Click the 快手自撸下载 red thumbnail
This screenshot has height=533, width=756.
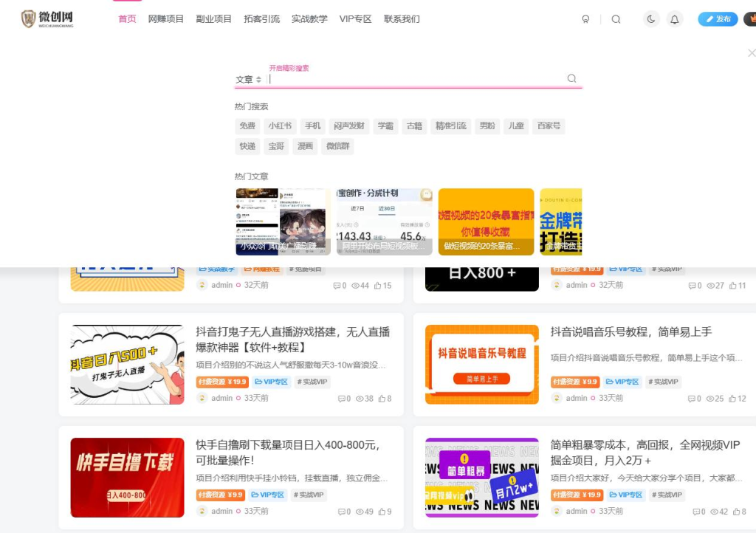coord(127,478)
